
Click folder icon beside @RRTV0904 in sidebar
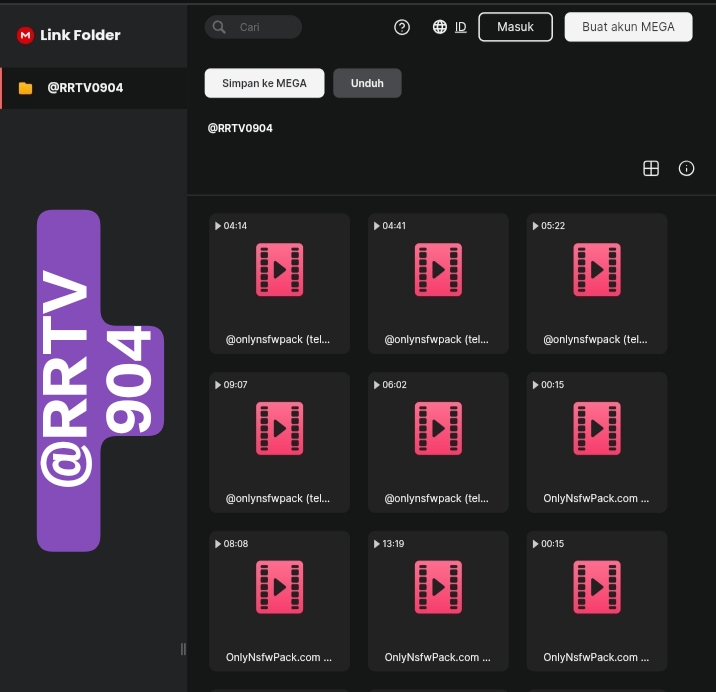coord(26,88)
